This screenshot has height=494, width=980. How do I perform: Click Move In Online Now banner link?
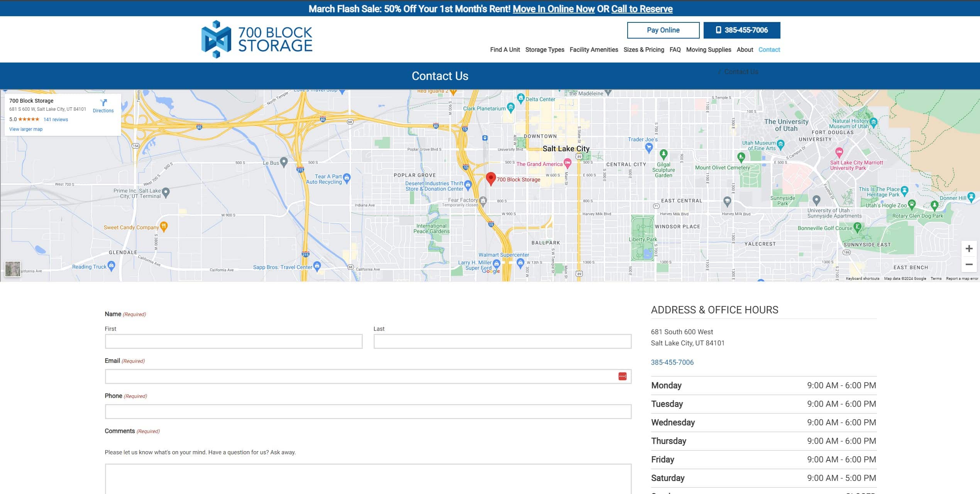[553, 9]
